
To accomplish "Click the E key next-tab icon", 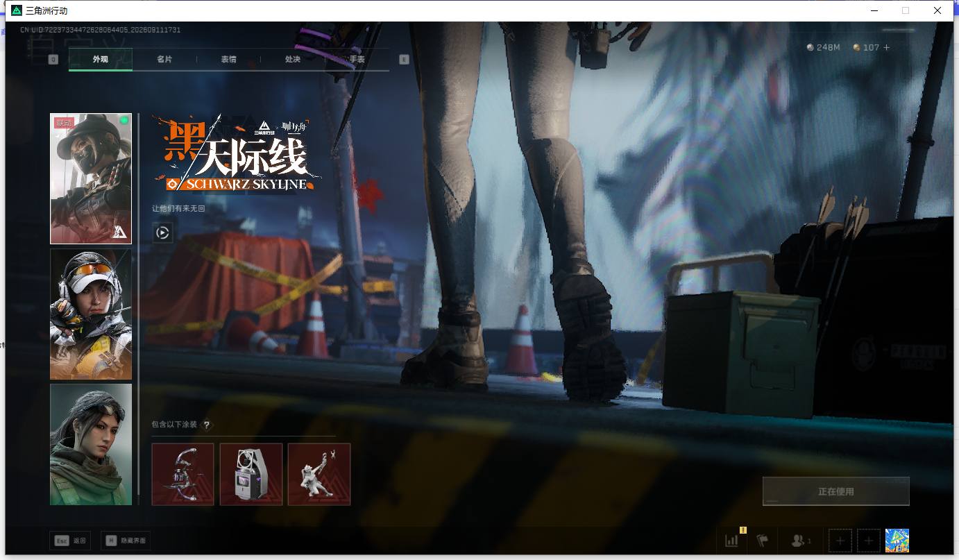I will tap(404, 60).
